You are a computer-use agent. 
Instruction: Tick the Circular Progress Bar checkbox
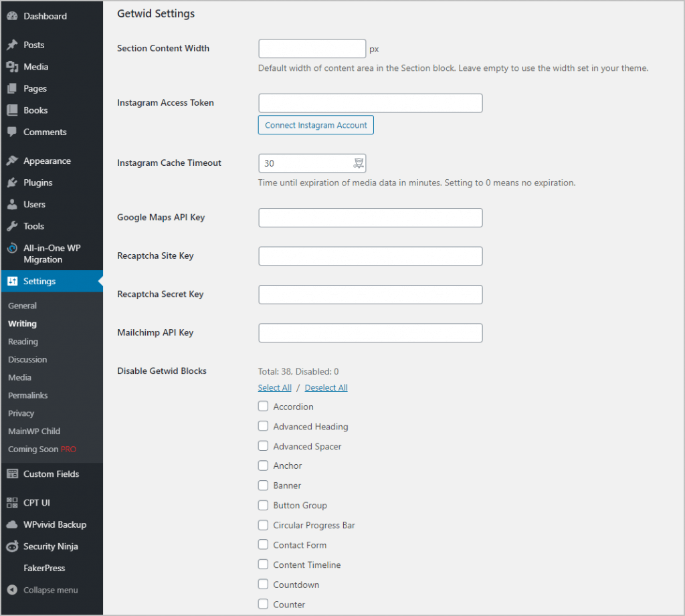[x=263, y=525]
